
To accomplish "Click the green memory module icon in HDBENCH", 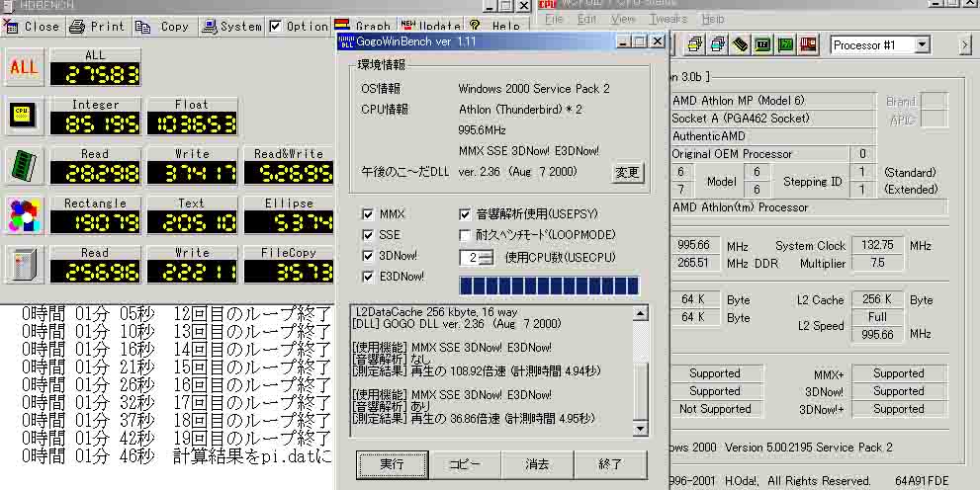I will tap(24, 166).
